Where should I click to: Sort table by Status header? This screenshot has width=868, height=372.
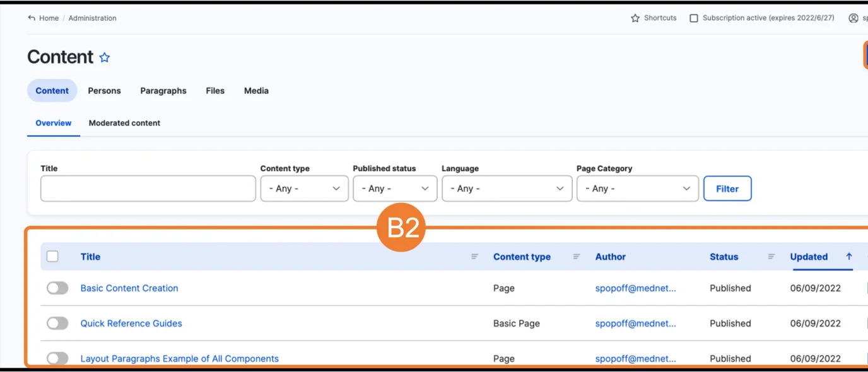coord(724,257)
